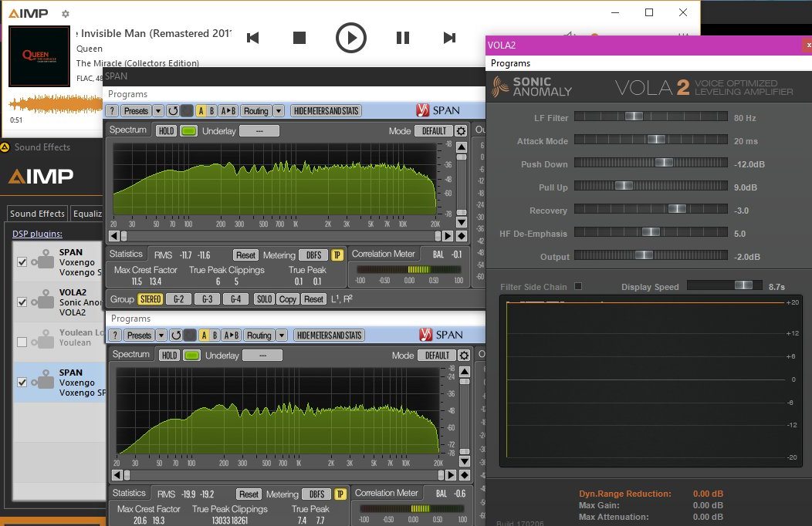Open Programs menu in VOLA2 window
This screenshot has width=812, height=526.
coord(510,63)
